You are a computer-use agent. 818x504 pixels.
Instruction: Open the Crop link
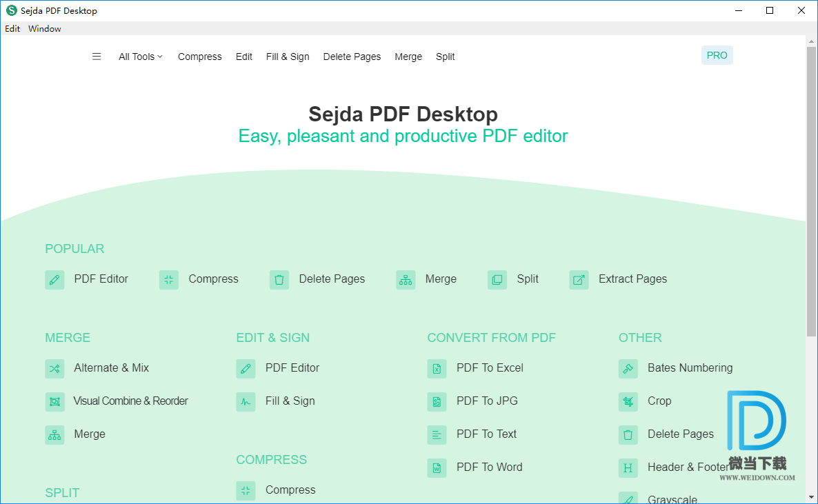659,401
